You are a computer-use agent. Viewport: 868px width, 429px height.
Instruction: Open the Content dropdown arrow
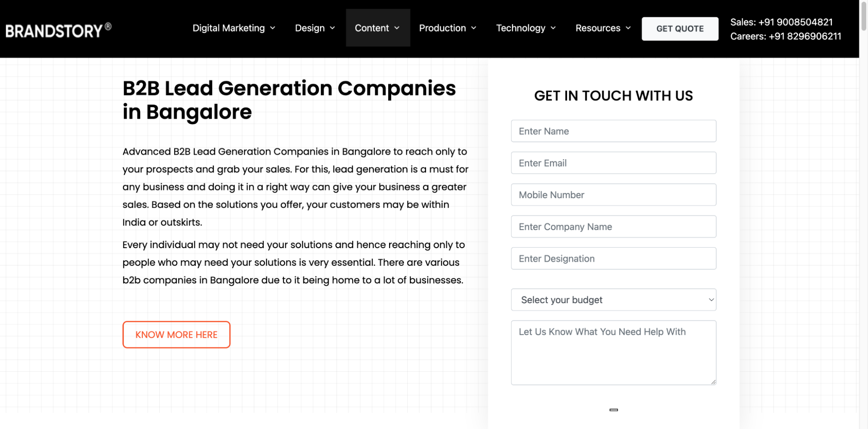[x=396, y=28]
